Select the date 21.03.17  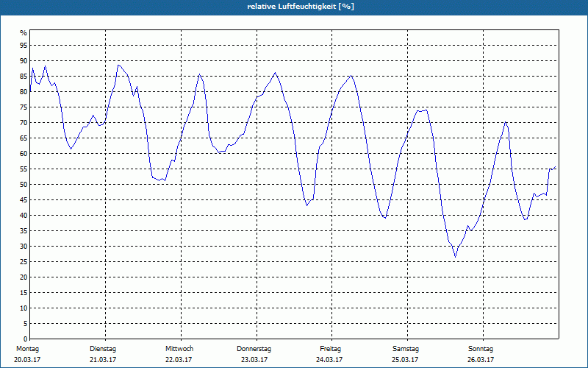(x=103, y=360)
